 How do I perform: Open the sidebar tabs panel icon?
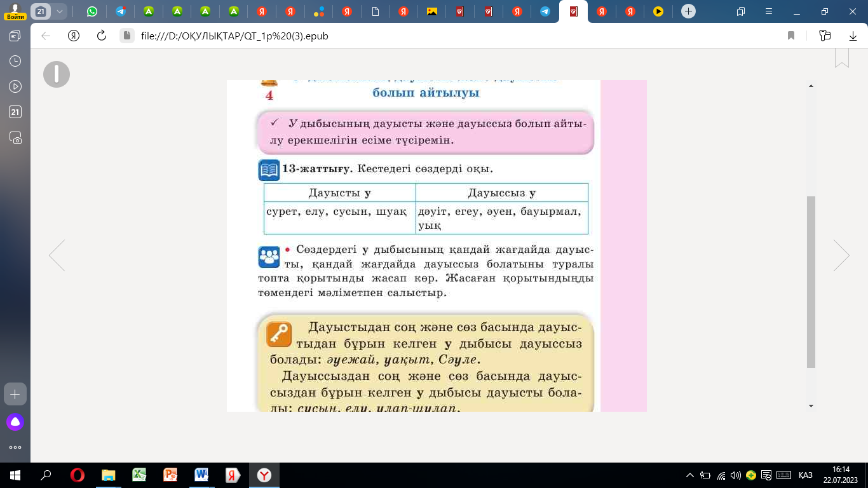pyautogui.click(x=15, y=36)
